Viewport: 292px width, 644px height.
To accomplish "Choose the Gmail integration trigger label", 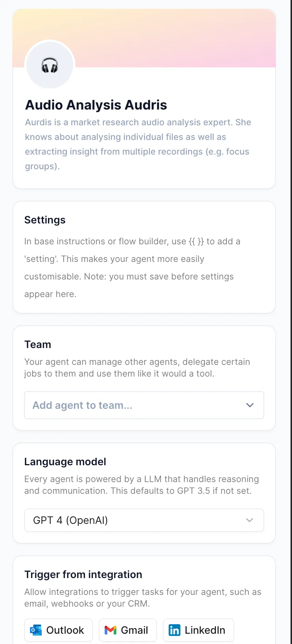I will click(x=134, y=630).
